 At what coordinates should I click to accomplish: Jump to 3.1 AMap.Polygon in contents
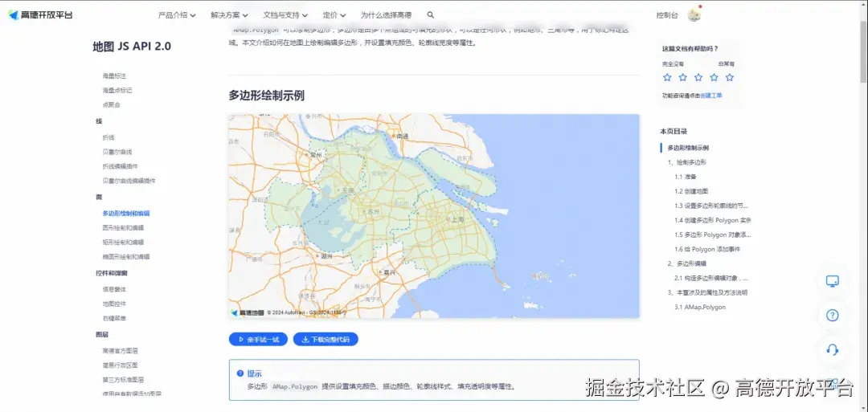point(700,307)
